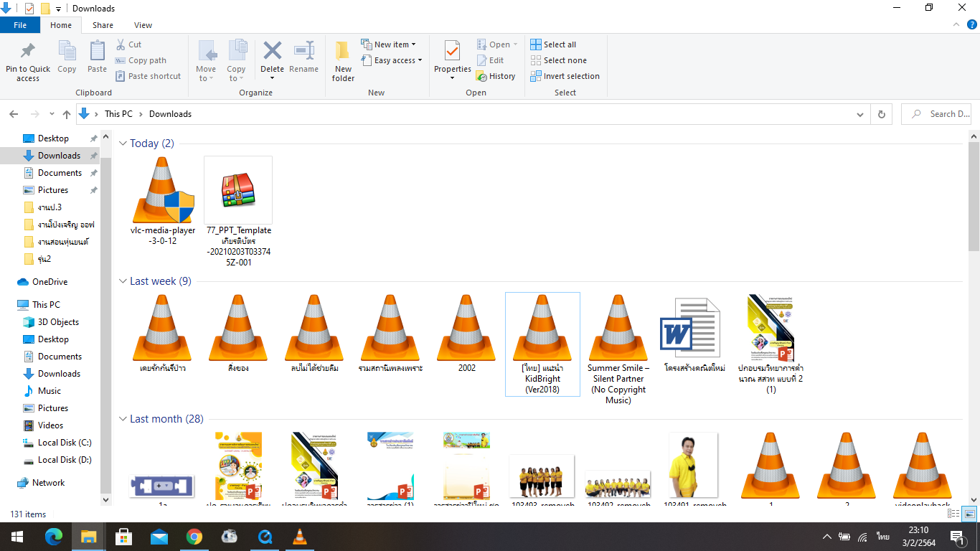Click the Copy ribbon button
The width and height of the screenshot is (980, 551).
pyautogui.click(x=67, y=57)
